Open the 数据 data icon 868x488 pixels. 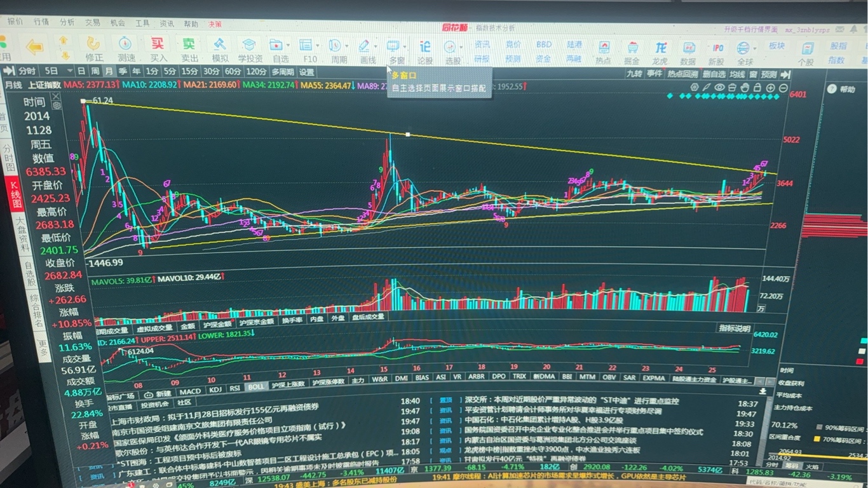coord(689,48)
